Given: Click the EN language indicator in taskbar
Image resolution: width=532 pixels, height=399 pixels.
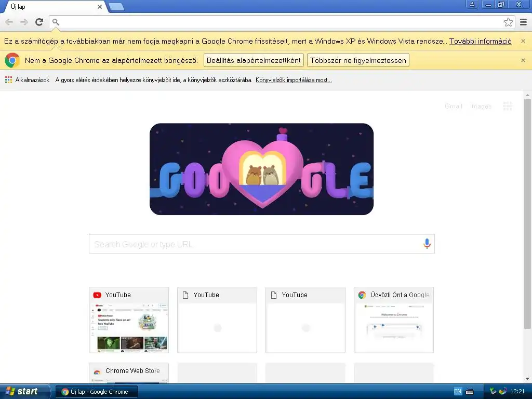Looking at the screenshot, I should [x=457, y=392].
